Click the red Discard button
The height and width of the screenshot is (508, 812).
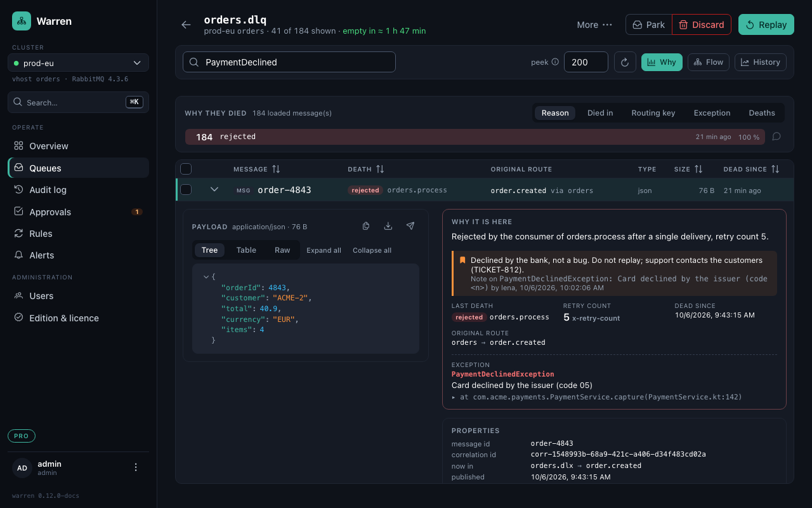(x=702, y=25)
